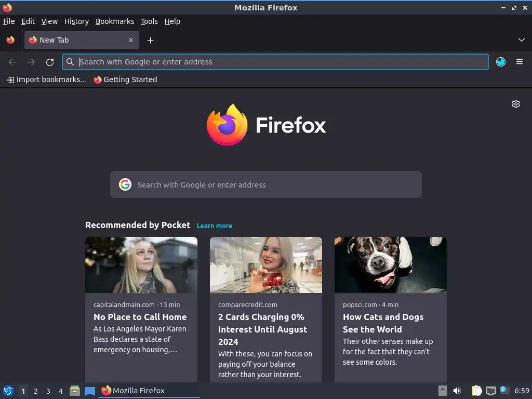Open How Cats and Dogs See the World
The image size is (532, 399).
(383, 323)
